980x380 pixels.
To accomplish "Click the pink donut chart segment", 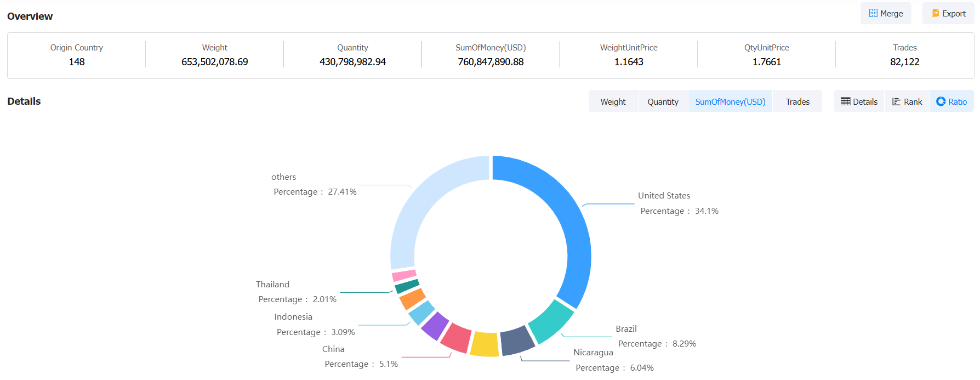I will [404, 275].
